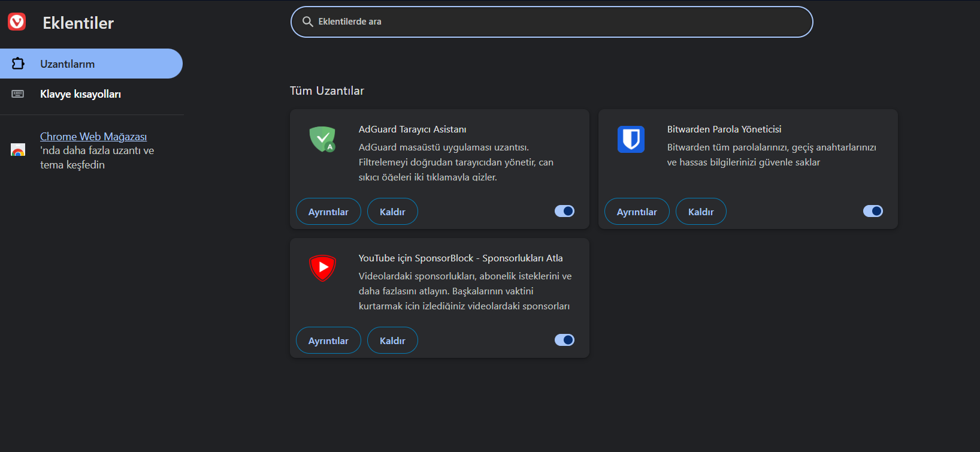The width and height of the screenshot is (980, 452).
Task: Click the Bitwarden tüm parolalarınızı description
Action: [x=772, y=155]
